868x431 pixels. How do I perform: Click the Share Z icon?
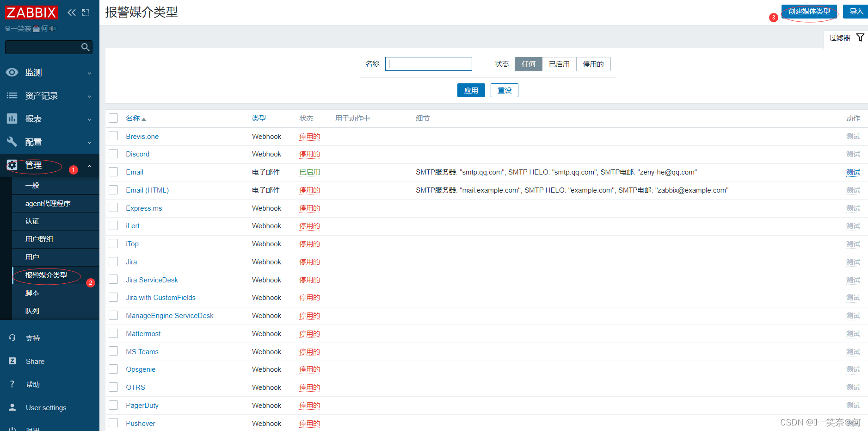pos(12,361)
